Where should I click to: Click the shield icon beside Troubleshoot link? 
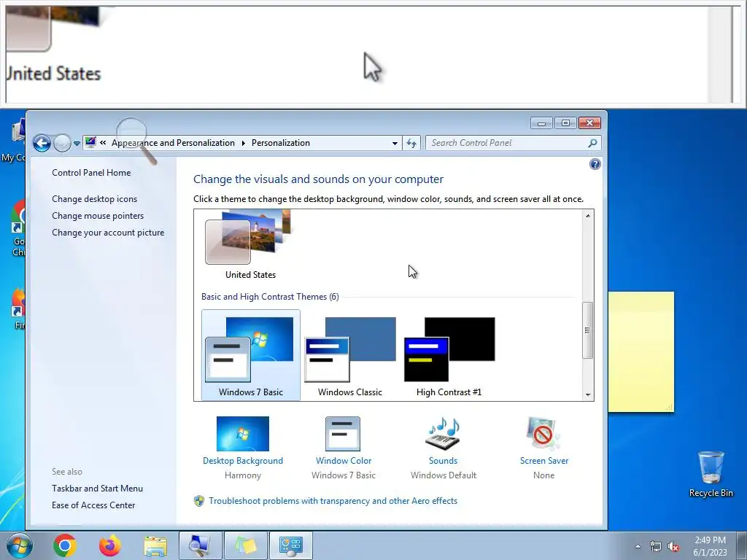click(199, 501)
